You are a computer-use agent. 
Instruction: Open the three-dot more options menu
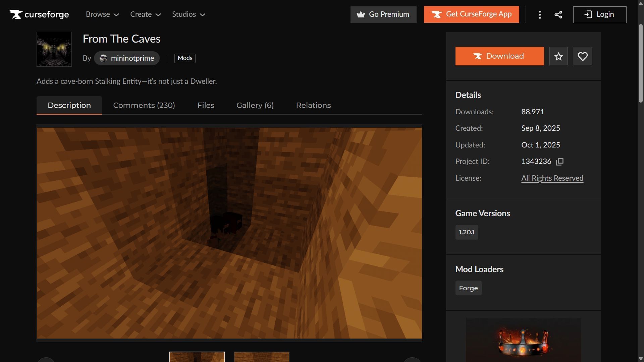coord(540,15)
